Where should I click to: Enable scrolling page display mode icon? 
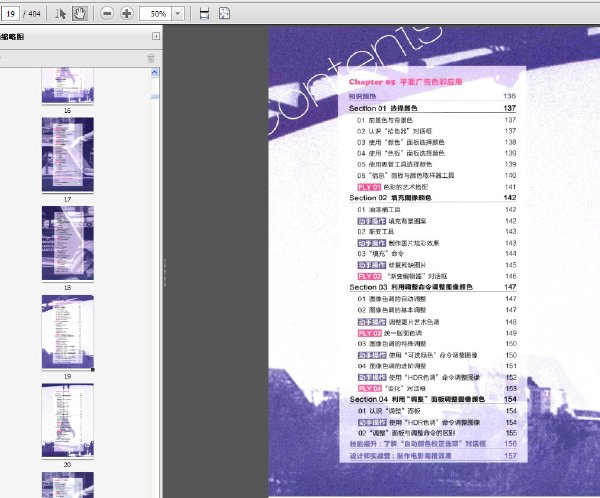[205, 14]
